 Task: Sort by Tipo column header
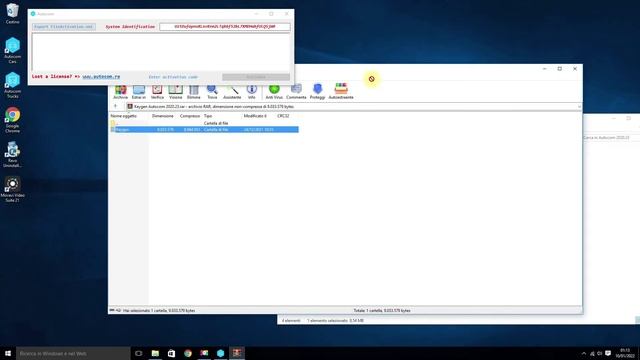pos(208,116)
